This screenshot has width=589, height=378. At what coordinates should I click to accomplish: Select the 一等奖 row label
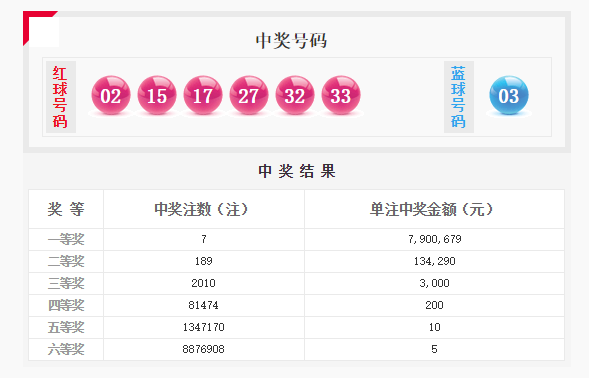66,239
